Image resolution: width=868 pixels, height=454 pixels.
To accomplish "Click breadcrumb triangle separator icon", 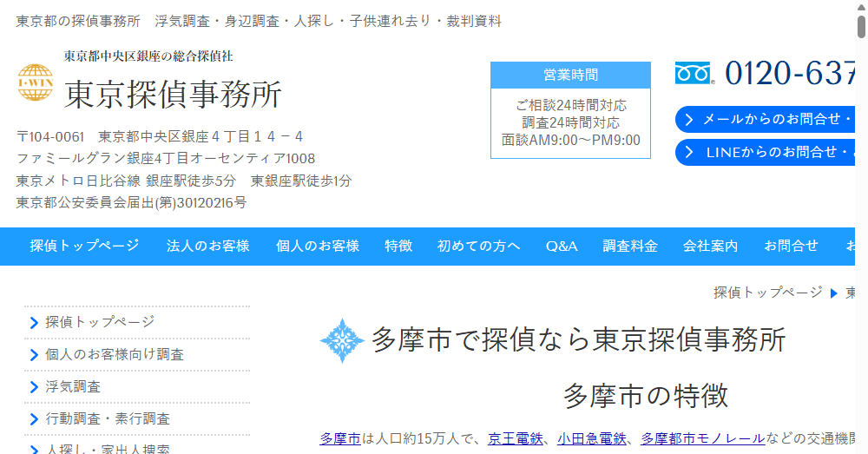I will 834,293.
